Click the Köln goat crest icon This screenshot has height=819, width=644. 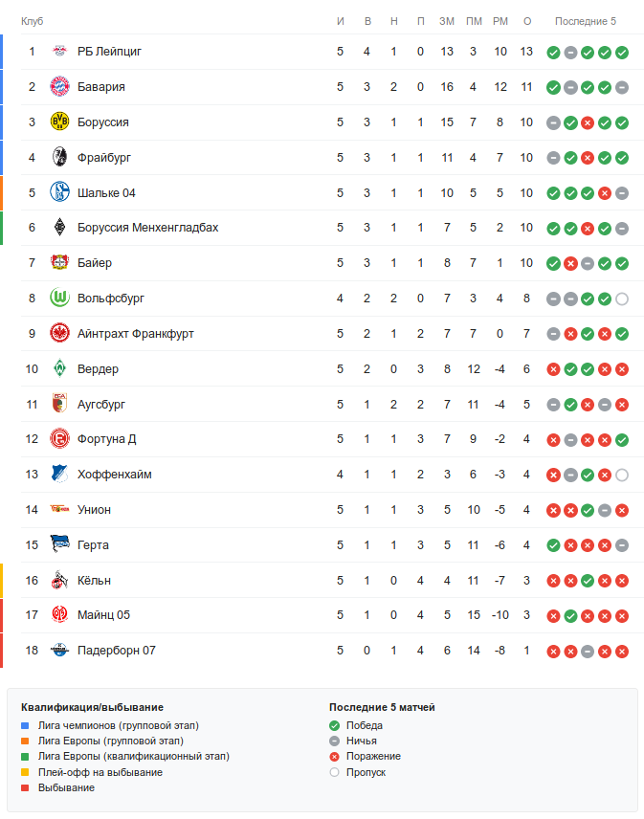click(59, 580)
